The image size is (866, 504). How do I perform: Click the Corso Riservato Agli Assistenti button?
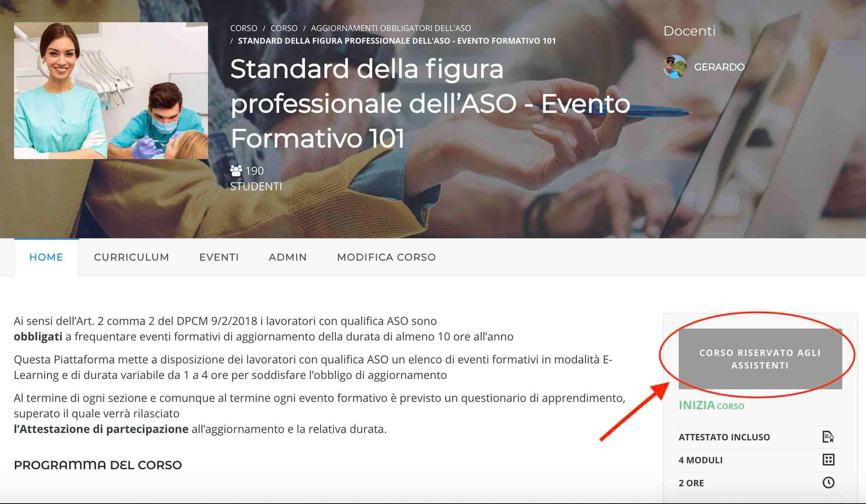tap(760, 359)
